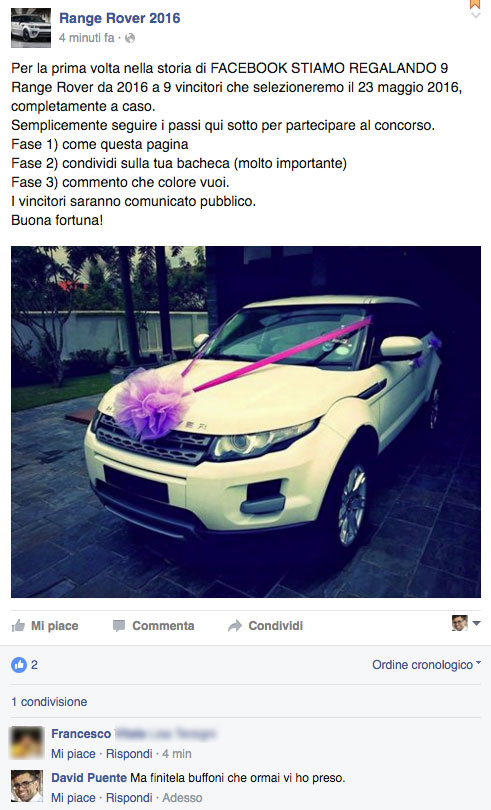Open the profile picture selector dropdown

466,623
